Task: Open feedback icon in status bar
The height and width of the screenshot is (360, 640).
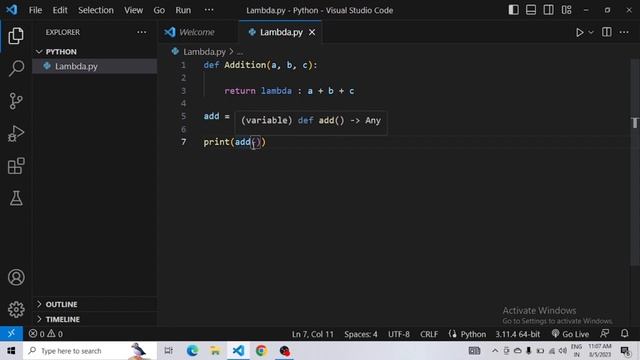Action: (605, 333)
